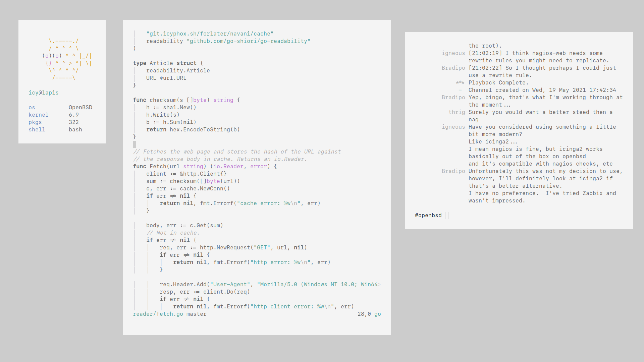
Task: Click the ASCII art creature logo
Action: [67, 59]
